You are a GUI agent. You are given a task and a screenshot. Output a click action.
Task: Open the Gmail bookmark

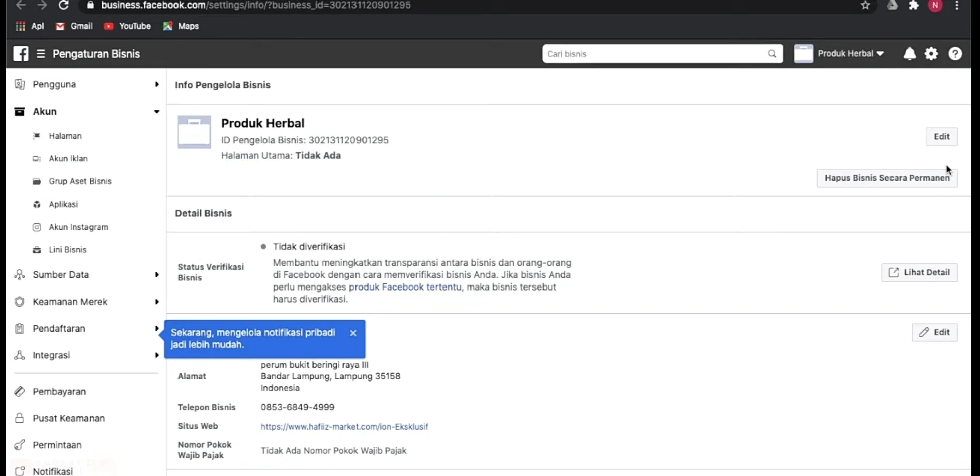74,26
